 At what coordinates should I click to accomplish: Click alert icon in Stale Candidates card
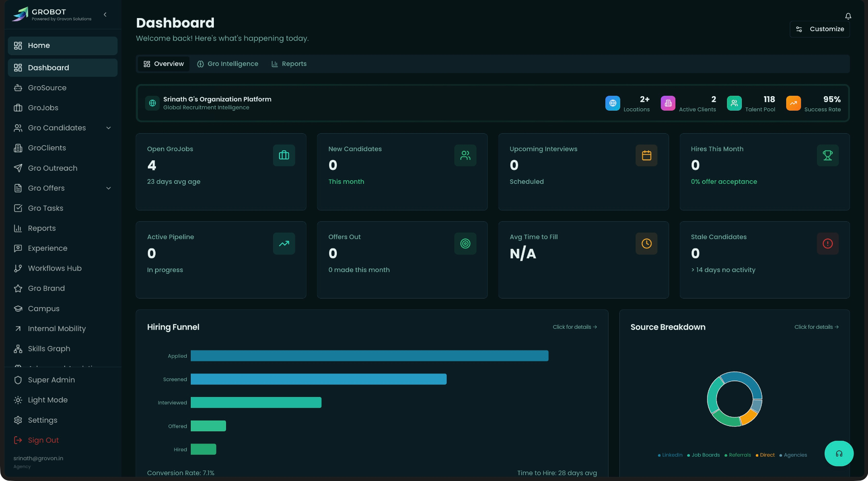(828, 243)
